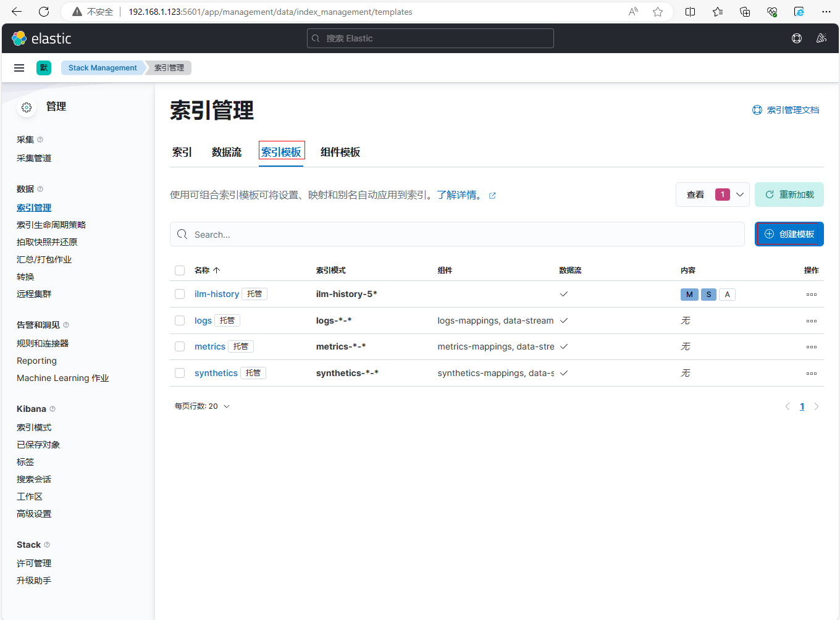Tick the metrics template checkbox
This screenshot has width=840, height=620.
[180, 346]
